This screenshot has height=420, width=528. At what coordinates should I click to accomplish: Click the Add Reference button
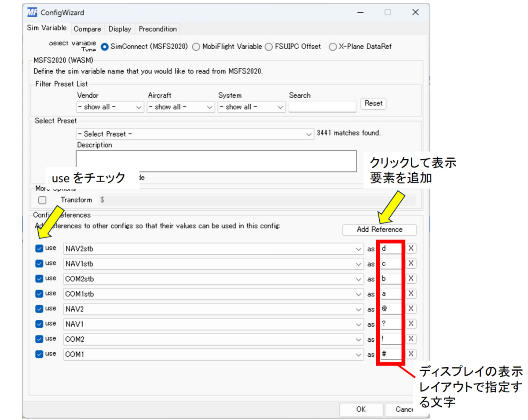[x=379, y=230]
